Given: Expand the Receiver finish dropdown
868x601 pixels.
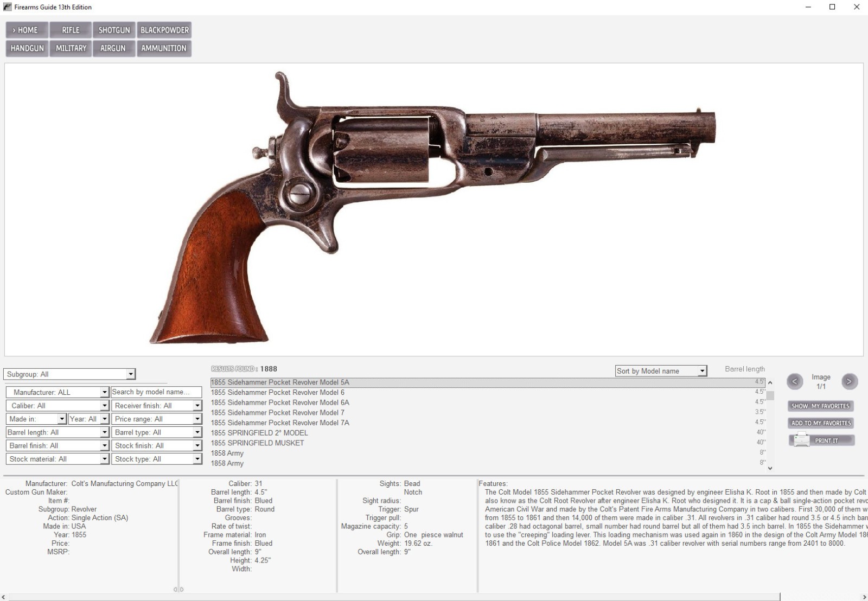Looking at the screenshot, I should [197, 406].
